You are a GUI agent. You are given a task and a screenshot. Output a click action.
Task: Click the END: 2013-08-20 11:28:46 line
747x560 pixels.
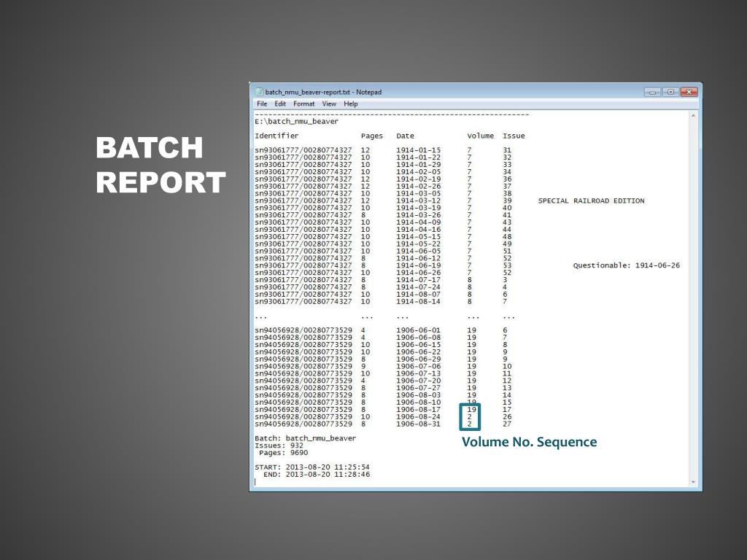point(317,474)
